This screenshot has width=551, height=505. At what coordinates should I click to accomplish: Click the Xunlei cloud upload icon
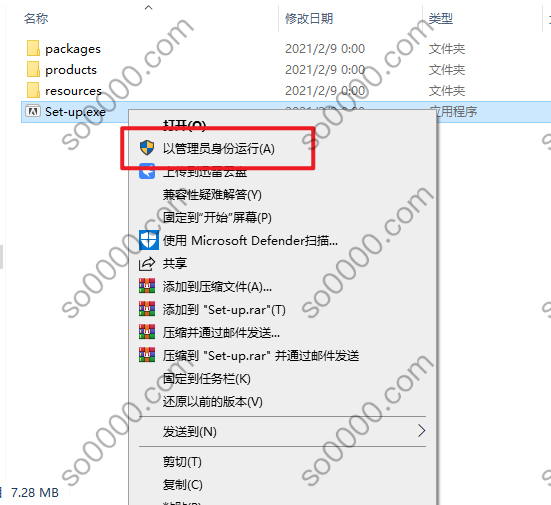[147, 171]
